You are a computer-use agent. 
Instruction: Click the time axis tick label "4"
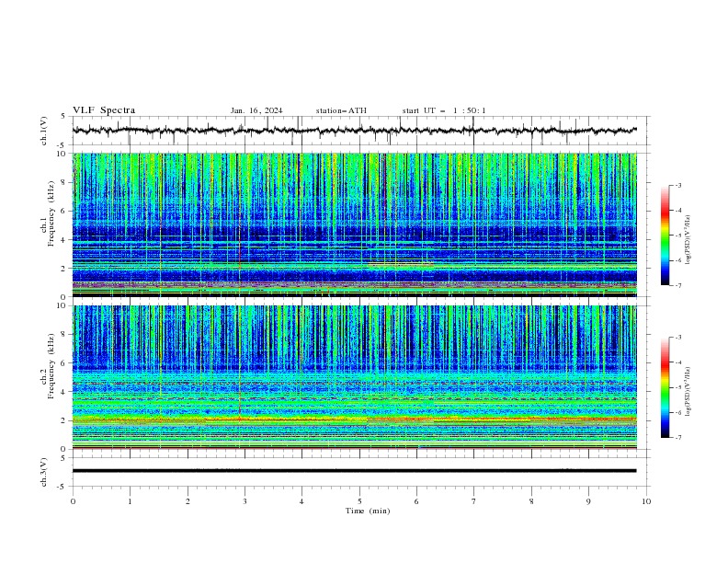(301, 501)
